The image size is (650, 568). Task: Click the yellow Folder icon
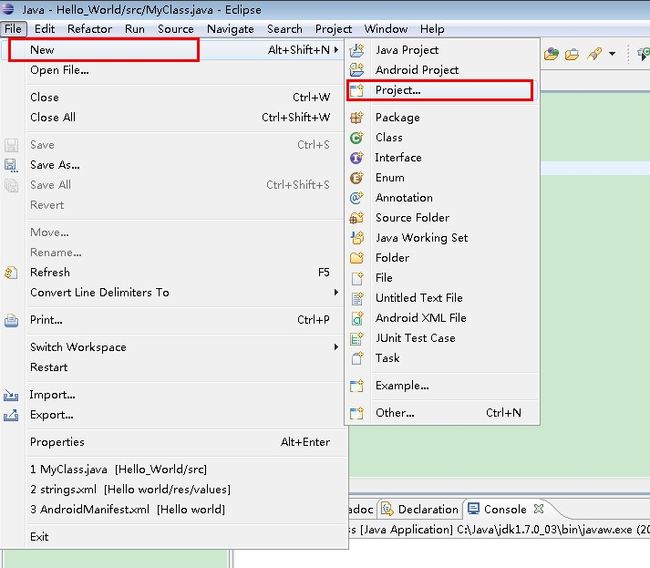357,258
